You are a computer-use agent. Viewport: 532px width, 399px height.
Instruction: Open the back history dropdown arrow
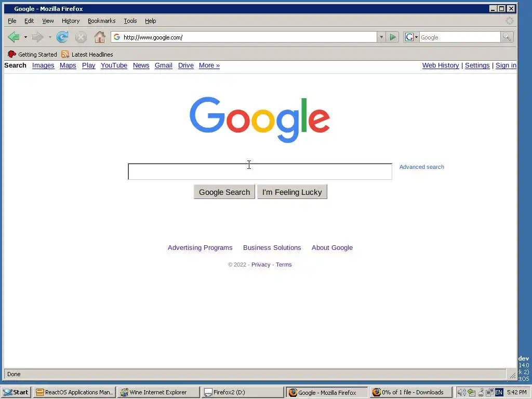pos(25,37)
